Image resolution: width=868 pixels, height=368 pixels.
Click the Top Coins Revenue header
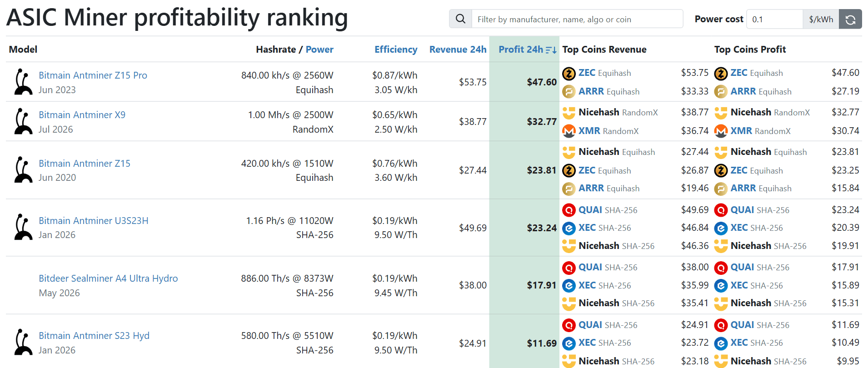click(604, 50)
